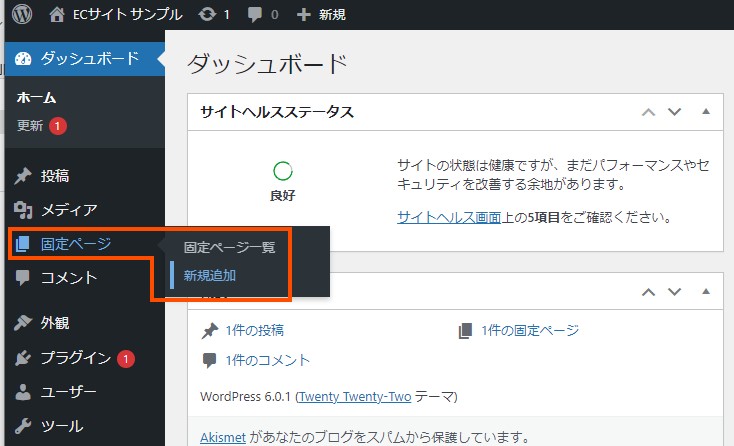Click 固定ページ in the sidebar
Image resolution: width=734 pixels, height=446 pixels.
[75, 244]
